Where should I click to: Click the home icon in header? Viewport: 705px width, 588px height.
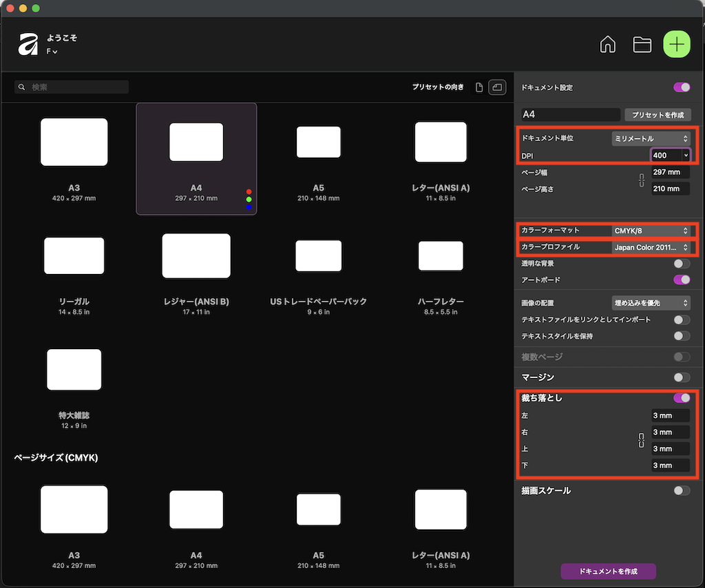(x=608, y=45)
